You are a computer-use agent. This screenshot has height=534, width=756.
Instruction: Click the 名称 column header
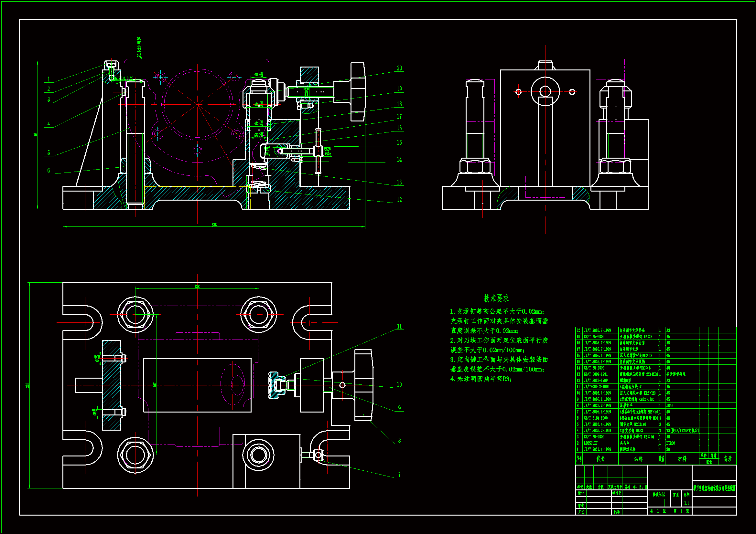[638, 459]
